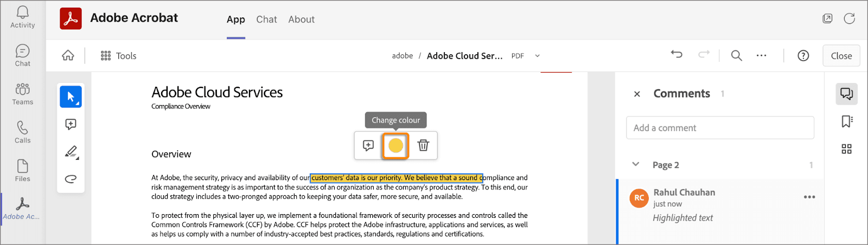Add a note to the highlight
868x245 pixels.
(368, 145)
